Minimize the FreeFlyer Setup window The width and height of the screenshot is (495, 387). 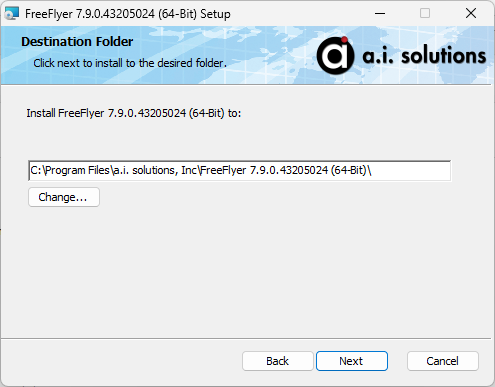click(x=380, y=14)
